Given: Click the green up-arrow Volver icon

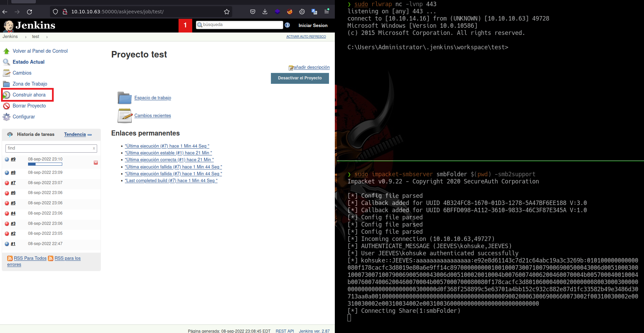Looking at the screenshot, I should 6,51.
